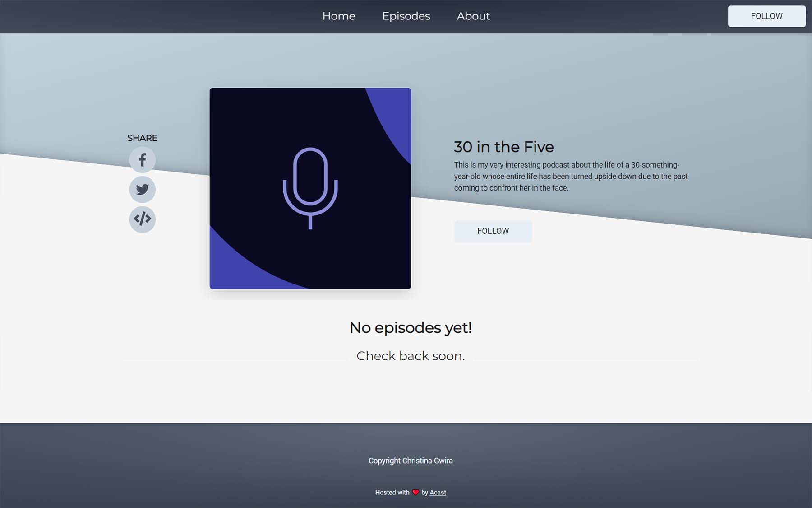Click the microphone icon on the podcast cover
812x508 pixels.
click(x=310, y=189)
